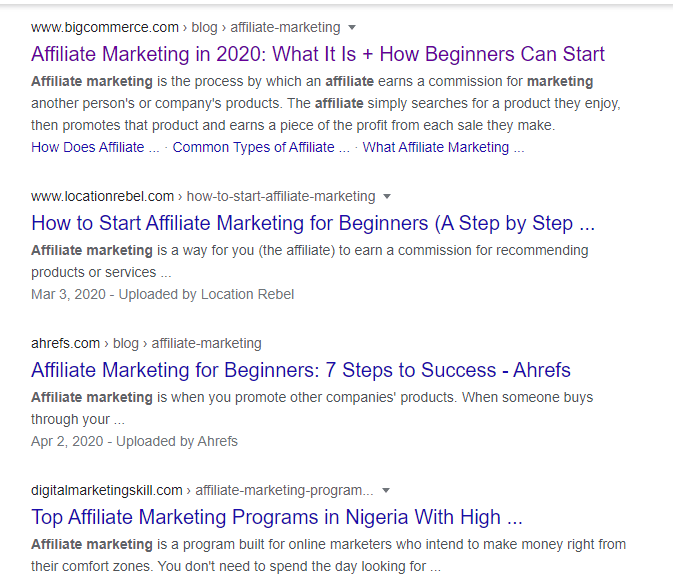
Task: Click the Location Rebel result description snippet
Action: pyautogui.click(x=309, y=261)
